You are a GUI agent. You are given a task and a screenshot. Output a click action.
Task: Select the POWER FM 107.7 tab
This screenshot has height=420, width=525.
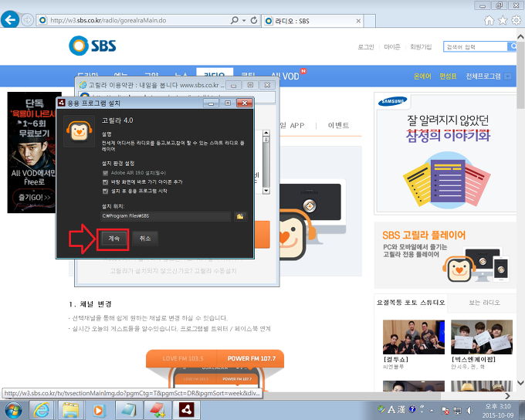coord(251,358)
